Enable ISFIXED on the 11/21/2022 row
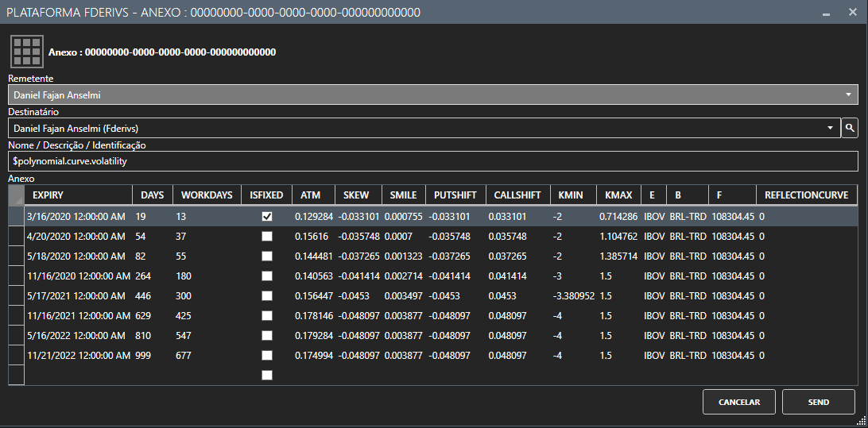This screenshot has height=428, width=868. coord(267,355)
